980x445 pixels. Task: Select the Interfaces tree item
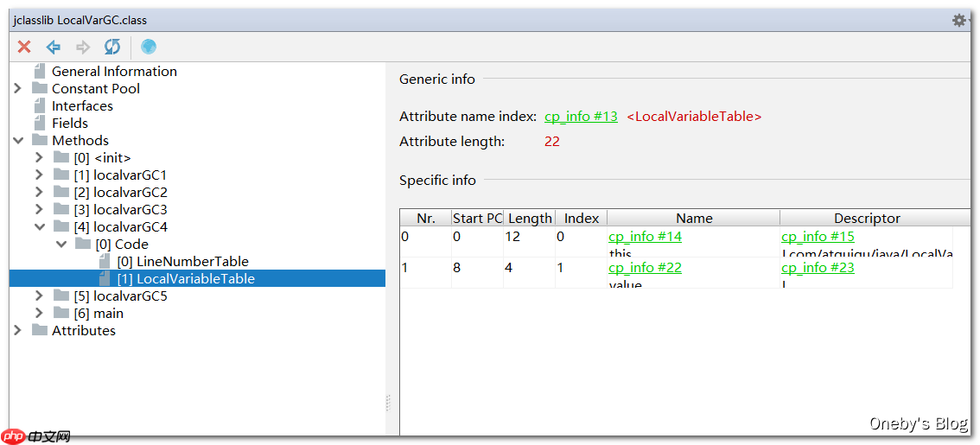click(82, 105)
